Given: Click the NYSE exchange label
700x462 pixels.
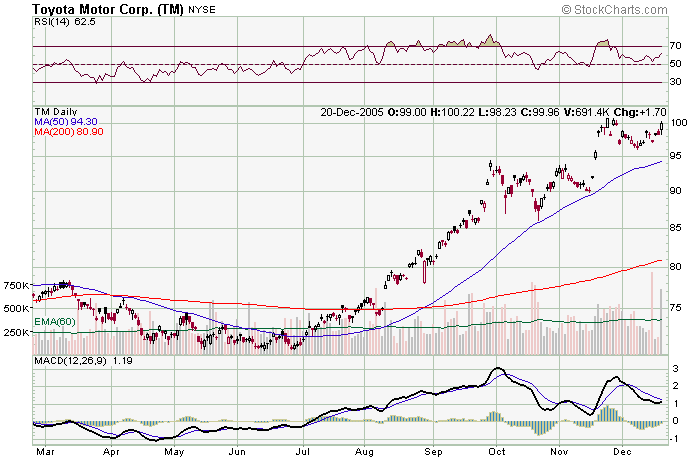Looking at the screenshot, I should (x=202, y=9).
